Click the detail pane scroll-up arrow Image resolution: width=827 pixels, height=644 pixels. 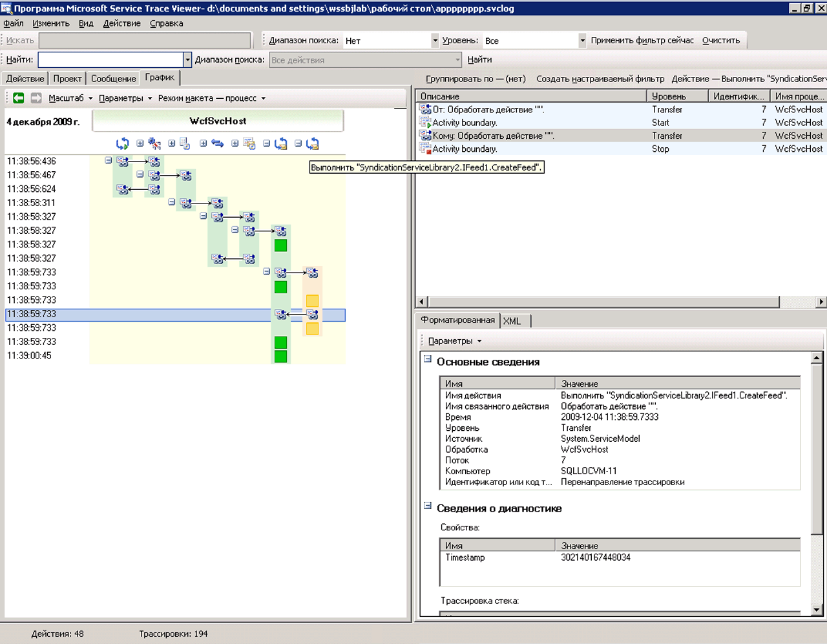(817, 357)
